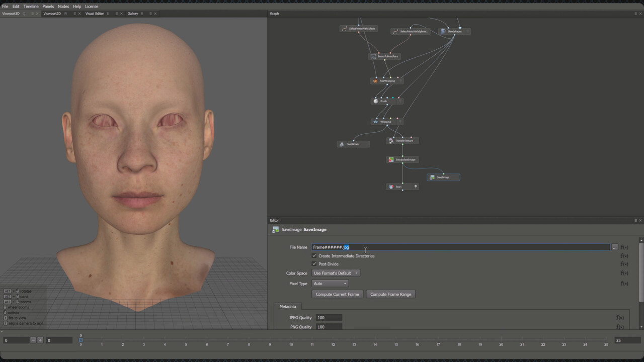Open the Help menu
Viewport: 644px width, 362px height.
(77, 7)
